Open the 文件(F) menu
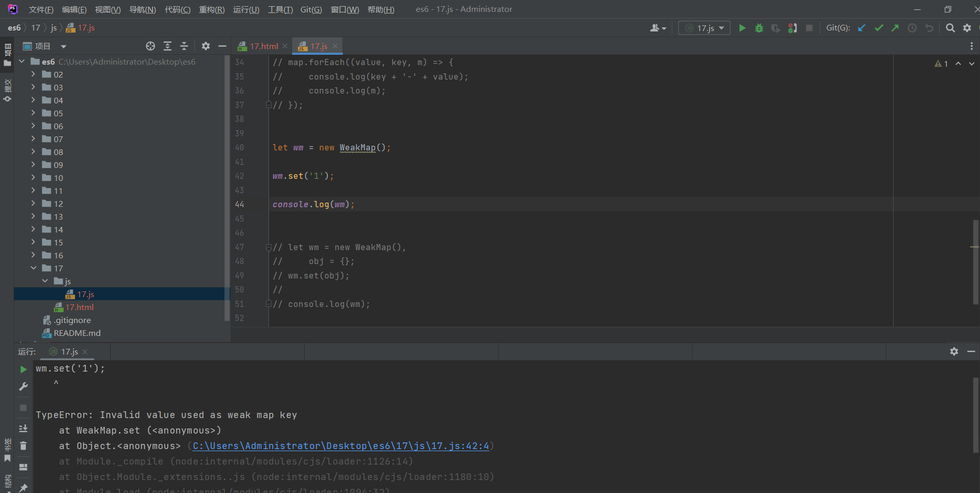 41,10
